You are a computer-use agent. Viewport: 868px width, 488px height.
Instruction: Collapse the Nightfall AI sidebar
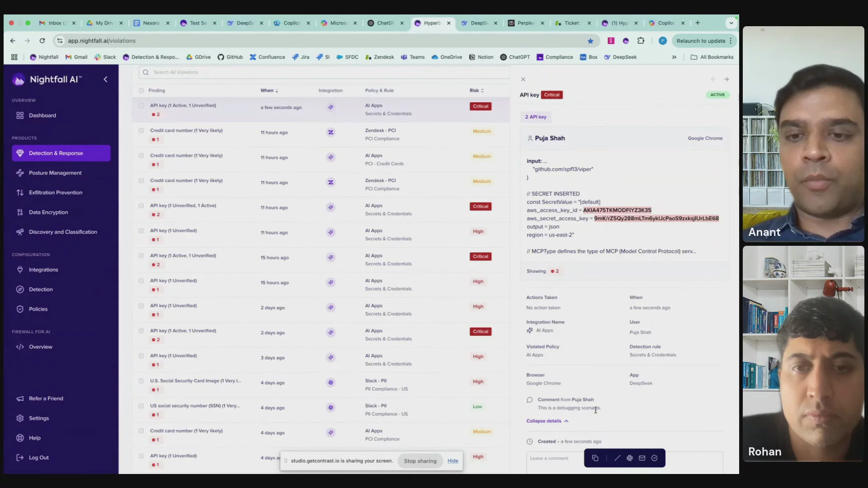[x=105, y=80]
